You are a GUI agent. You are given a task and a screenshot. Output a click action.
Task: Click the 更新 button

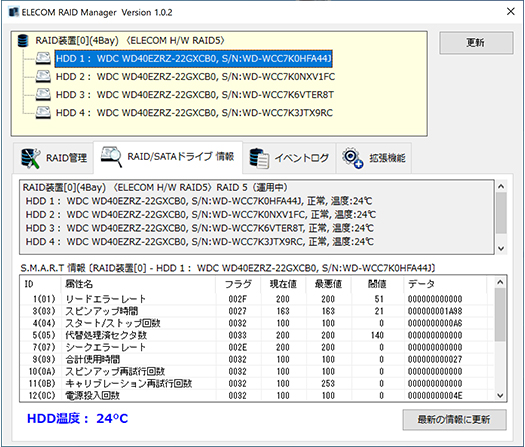tap(476, 43)
